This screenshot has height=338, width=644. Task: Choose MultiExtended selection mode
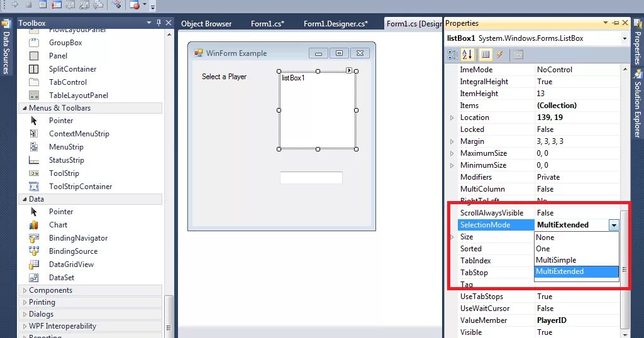[x=577, y=271]
